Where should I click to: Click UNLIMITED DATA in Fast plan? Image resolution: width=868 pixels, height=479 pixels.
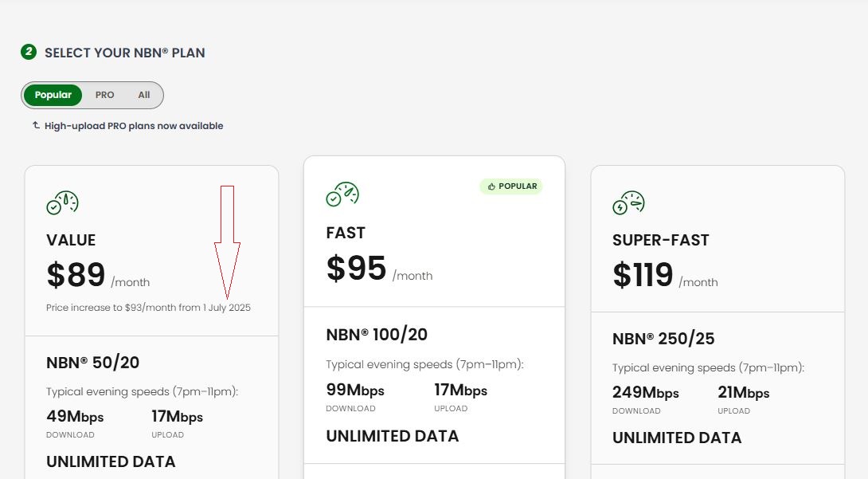[393, 437]
